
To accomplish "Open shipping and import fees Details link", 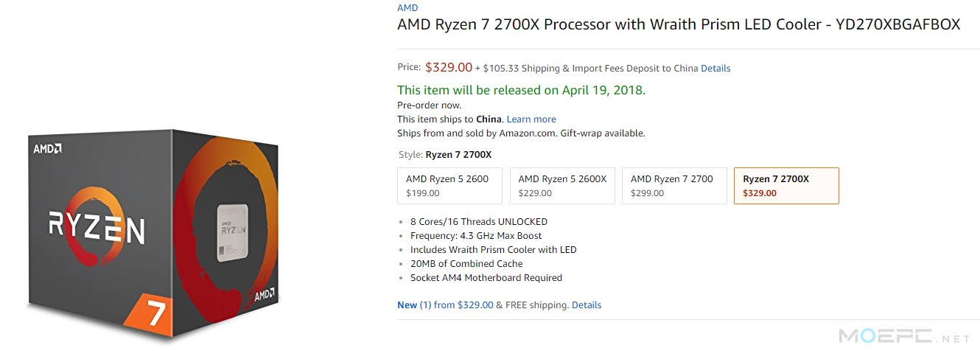I will [x=715, y=68].
